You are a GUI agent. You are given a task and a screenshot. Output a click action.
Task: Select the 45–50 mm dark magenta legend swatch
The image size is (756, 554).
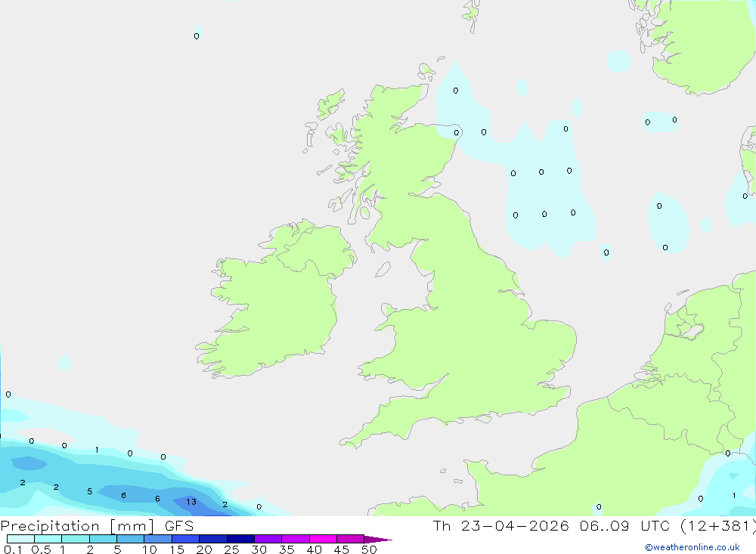tap(351, 539)
